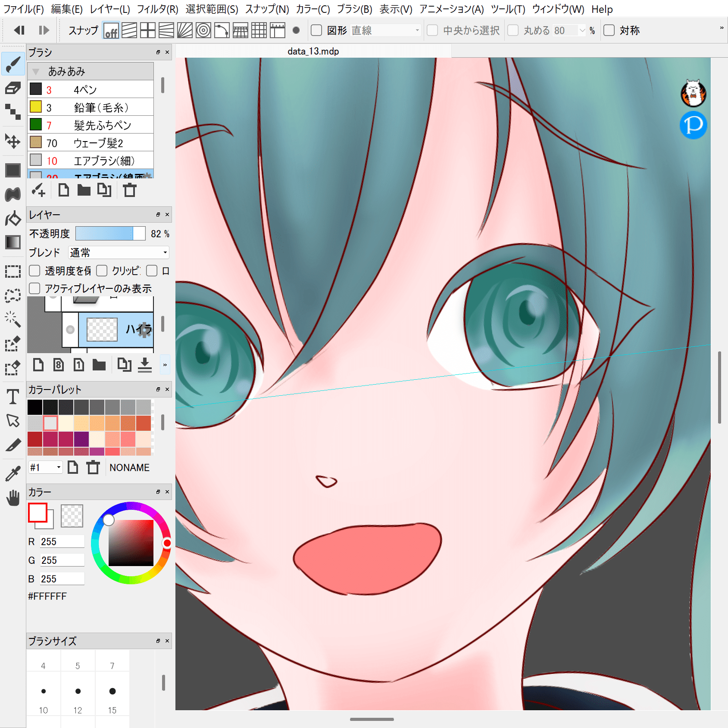Select the Gradient tool
The image size is (728, 728).
click(12, 243)
